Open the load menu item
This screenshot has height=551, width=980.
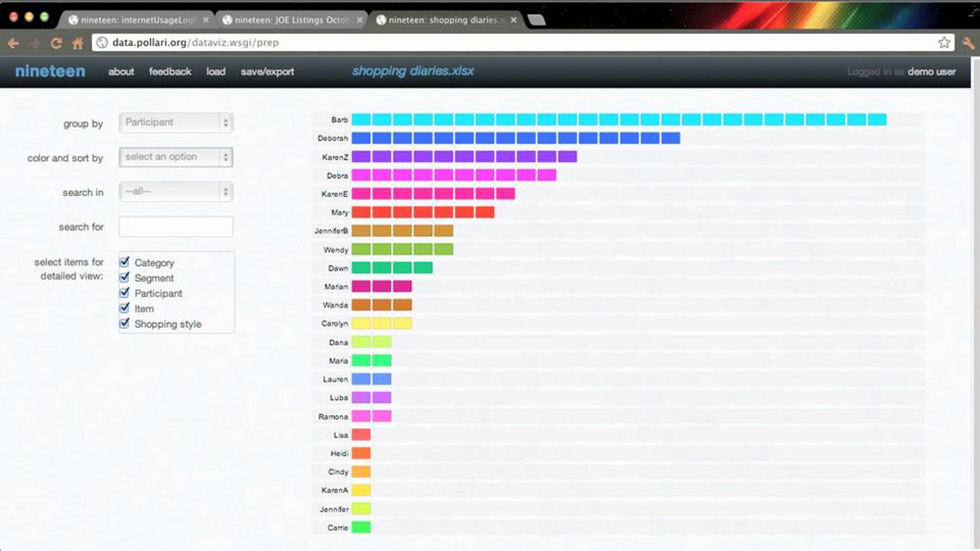[216, 71]
